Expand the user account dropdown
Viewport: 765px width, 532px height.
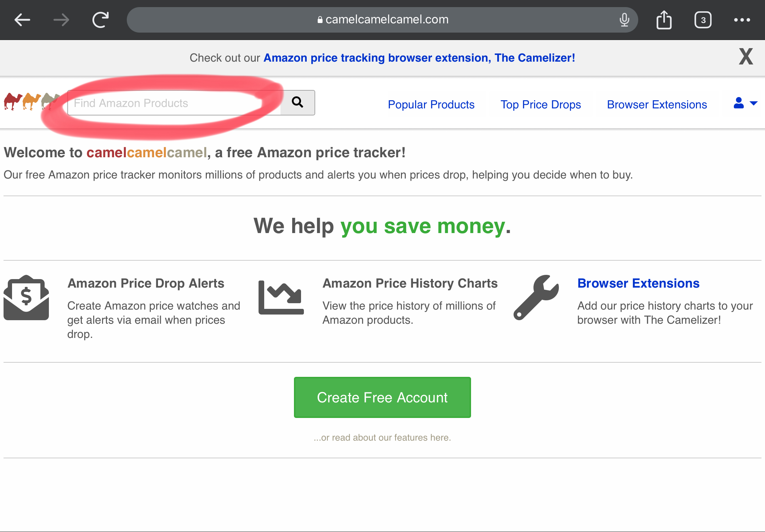[x=746, y=103]
